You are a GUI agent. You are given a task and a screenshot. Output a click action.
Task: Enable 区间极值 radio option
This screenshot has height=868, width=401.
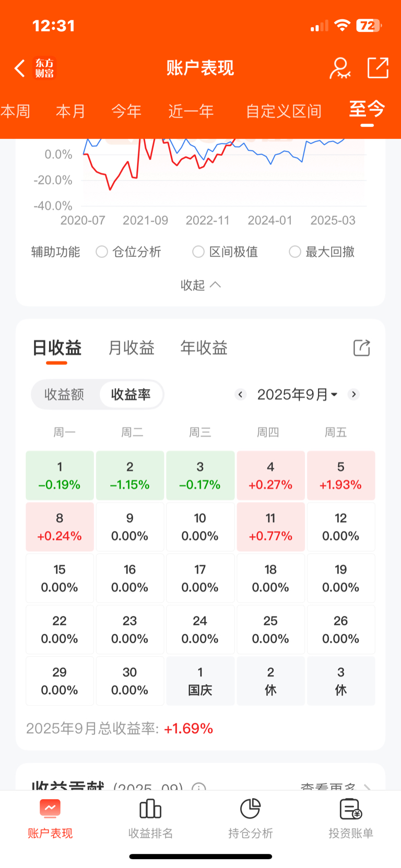coord(198,252)
